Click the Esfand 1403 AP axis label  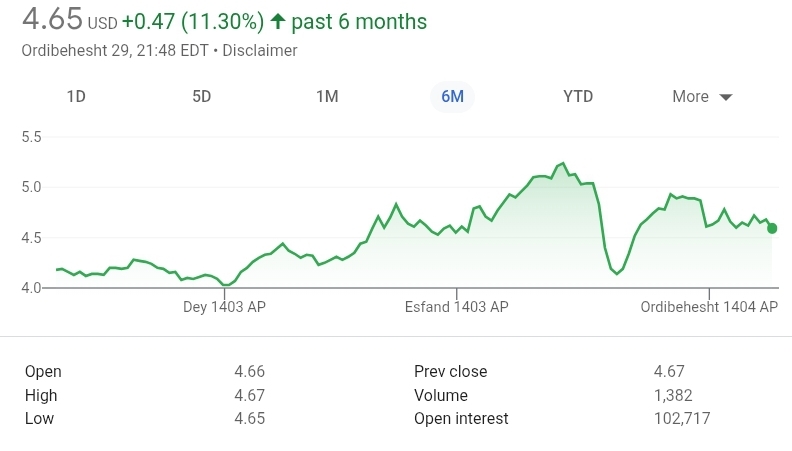point(457,307)
